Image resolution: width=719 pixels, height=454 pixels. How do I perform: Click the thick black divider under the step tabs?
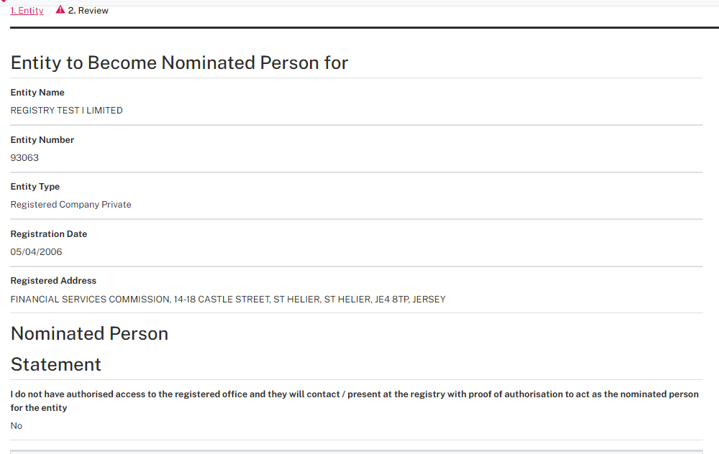tap(359, 27)
